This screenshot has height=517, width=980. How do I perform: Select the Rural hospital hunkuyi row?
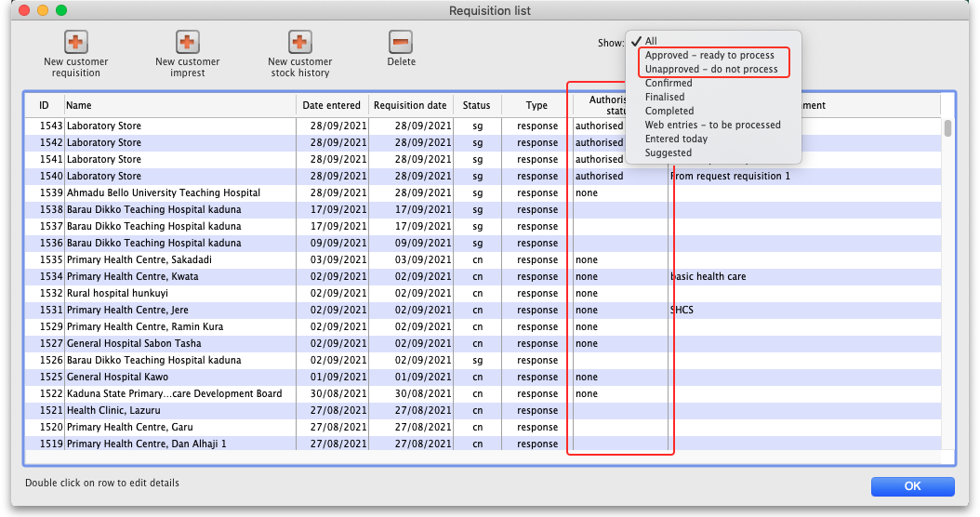click(130, 294)
